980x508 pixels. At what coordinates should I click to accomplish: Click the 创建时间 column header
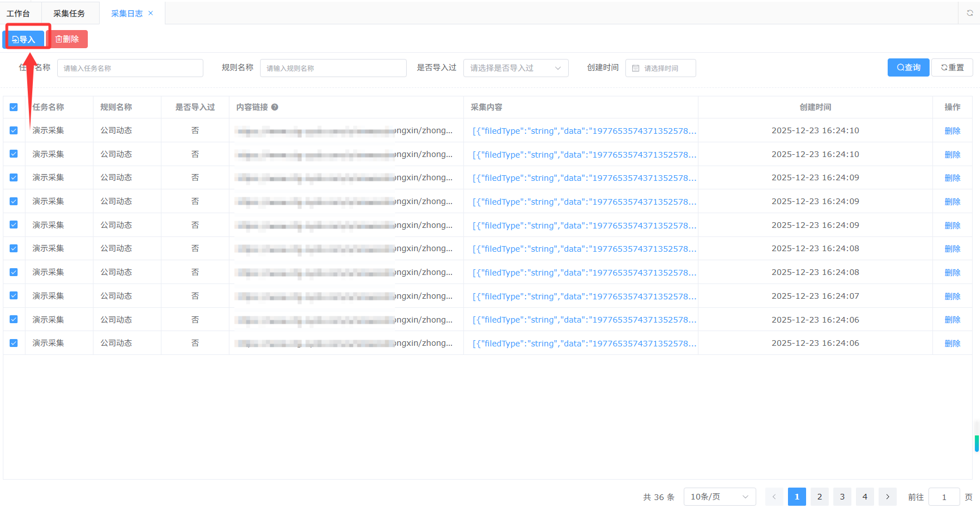point(815,107)
